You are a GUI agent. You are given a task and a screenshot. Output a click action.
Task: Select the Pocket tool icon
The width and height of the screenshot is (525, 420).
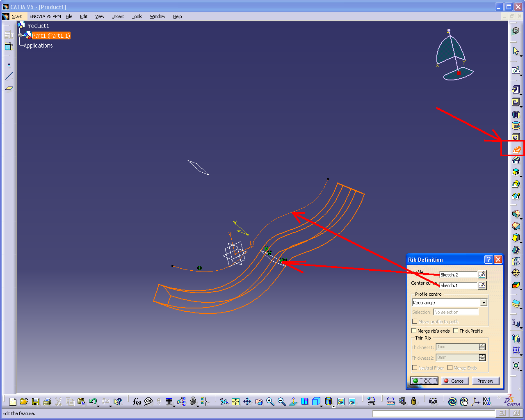(x=516, y=102)
